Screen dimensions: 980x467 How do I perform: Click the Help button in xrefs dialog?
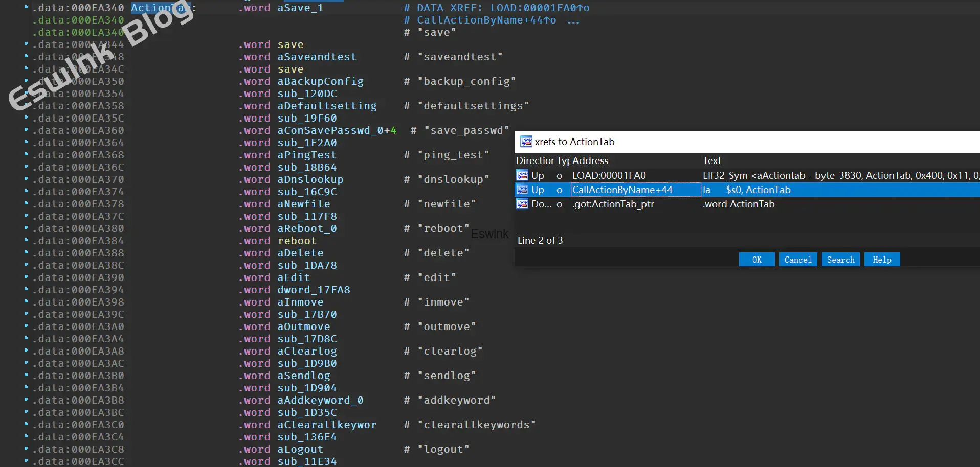[x=882, y=260]
